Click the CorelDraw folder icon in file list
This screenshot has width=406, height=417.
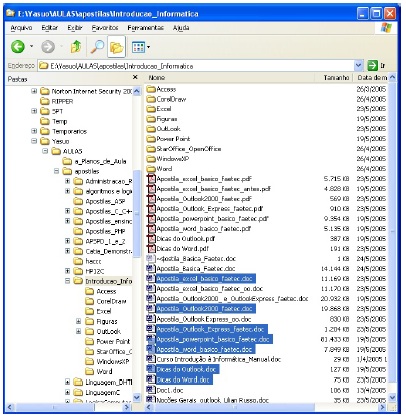coord(151,99)
